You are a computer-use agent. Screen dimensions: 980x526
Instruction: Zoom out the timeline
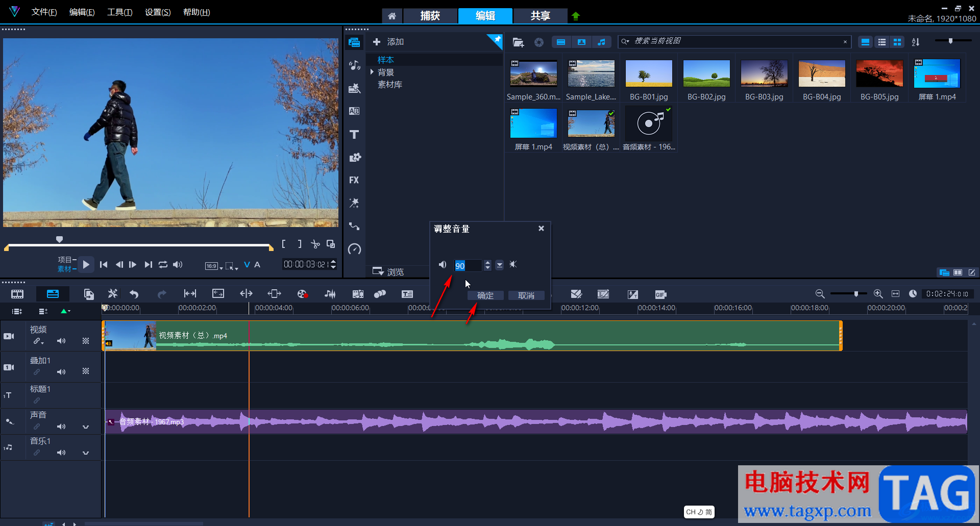(820, 294)
